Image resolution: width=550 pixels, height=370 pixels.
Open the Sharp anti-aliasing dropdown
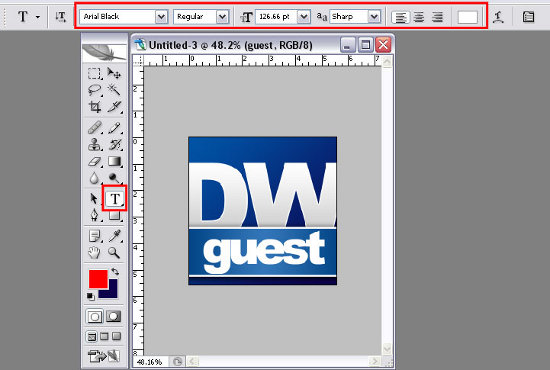[x=374, y=16]
